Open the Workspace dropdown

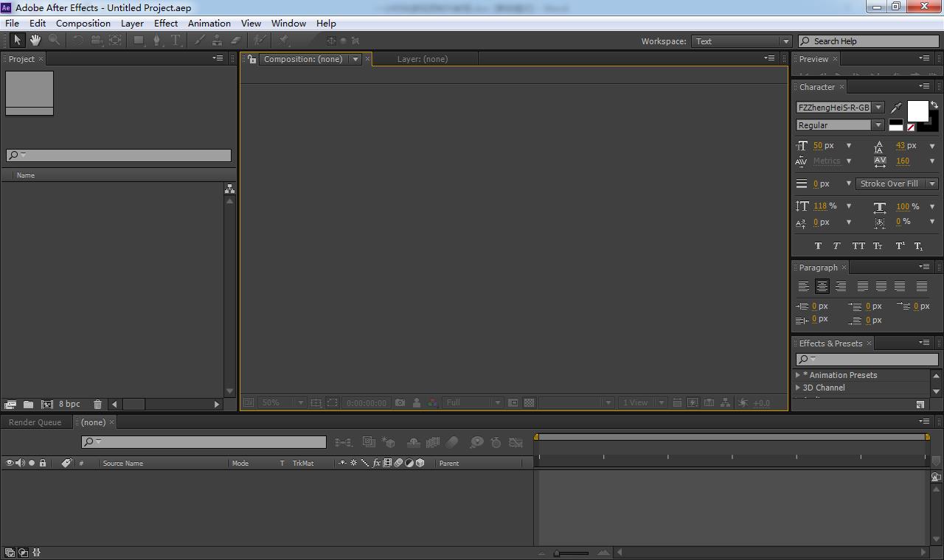click(742, 41)
